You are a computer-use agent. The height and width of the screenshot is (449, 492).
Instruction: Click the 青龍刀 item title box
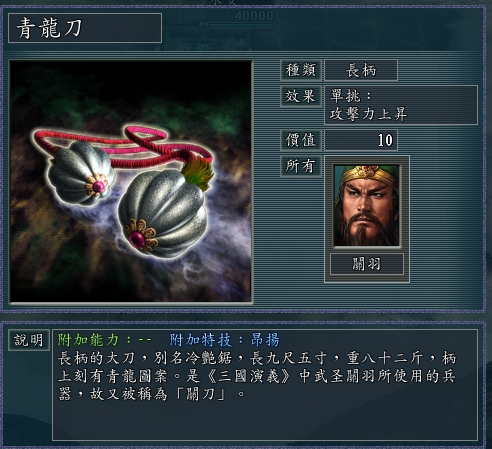coord(85,28)
